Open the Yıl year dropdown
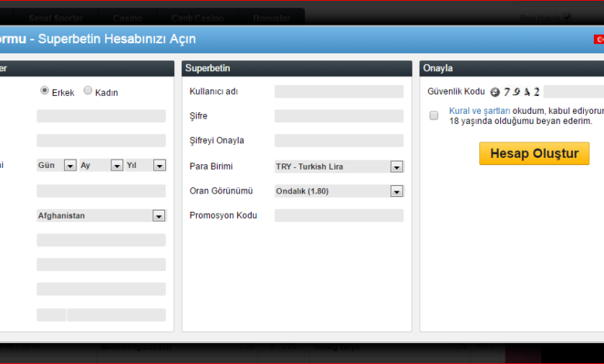 click(146, 165)
